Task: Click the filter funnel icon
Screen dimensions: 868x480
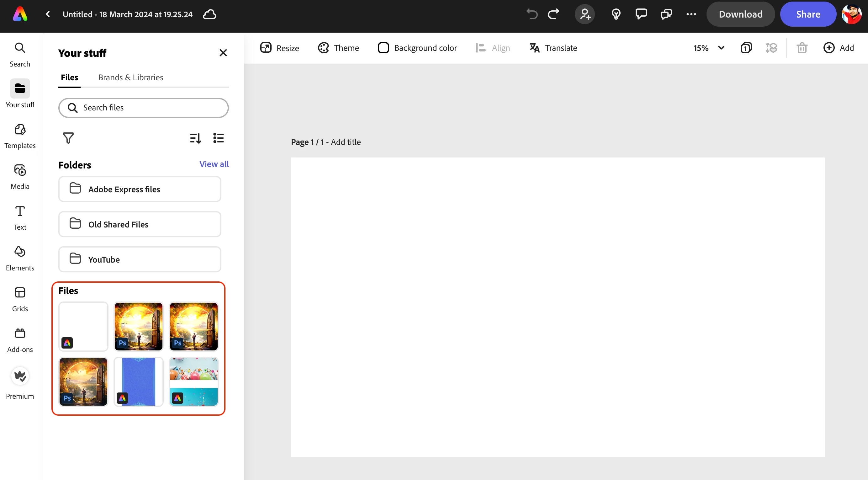Action: (68, 137)
